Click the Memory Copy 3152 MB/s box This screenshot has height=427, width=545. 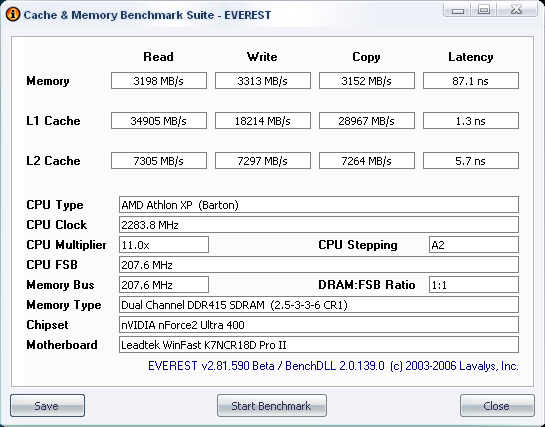point(367,81)
